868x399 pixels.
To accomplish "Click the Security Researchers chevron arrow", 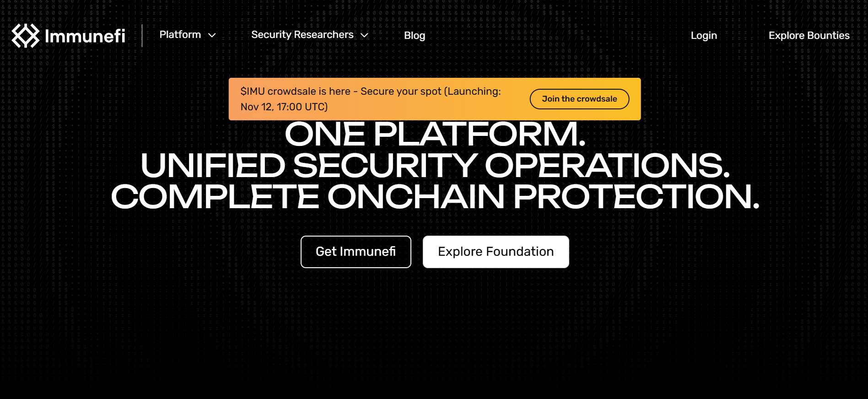I will pos(364,35).
